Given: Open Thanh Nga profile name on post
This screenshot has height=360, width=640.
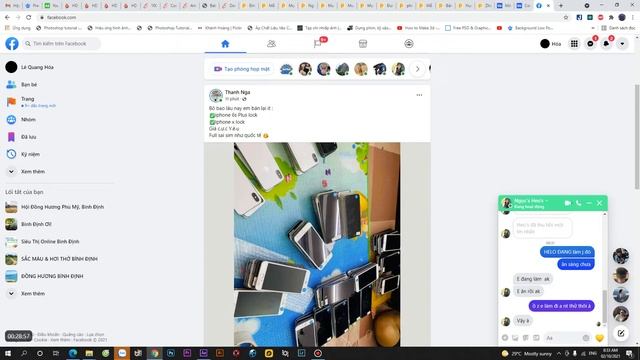Looking at the screenshot, I should click(x=237, y=92).
